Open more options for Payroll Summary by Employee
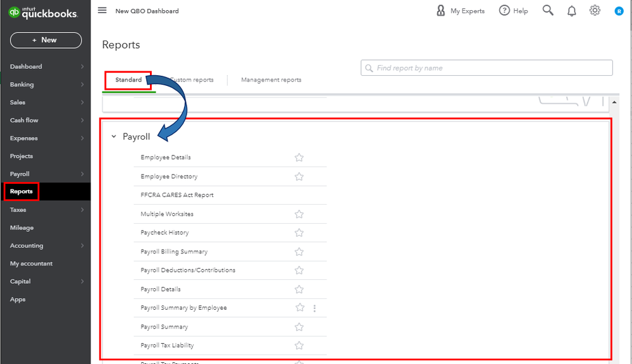Screen dimensions: 632x364 pos(314,308)
